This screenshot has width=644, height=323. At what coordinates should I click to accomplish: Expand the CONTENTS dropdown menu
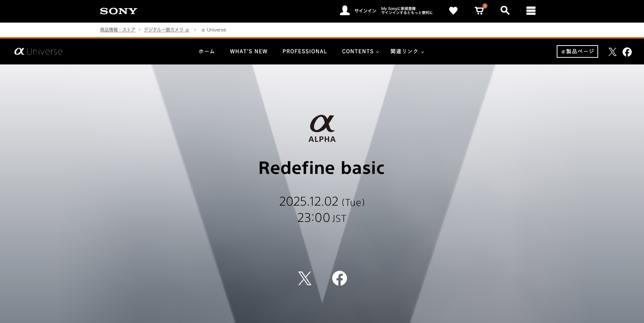360,51
